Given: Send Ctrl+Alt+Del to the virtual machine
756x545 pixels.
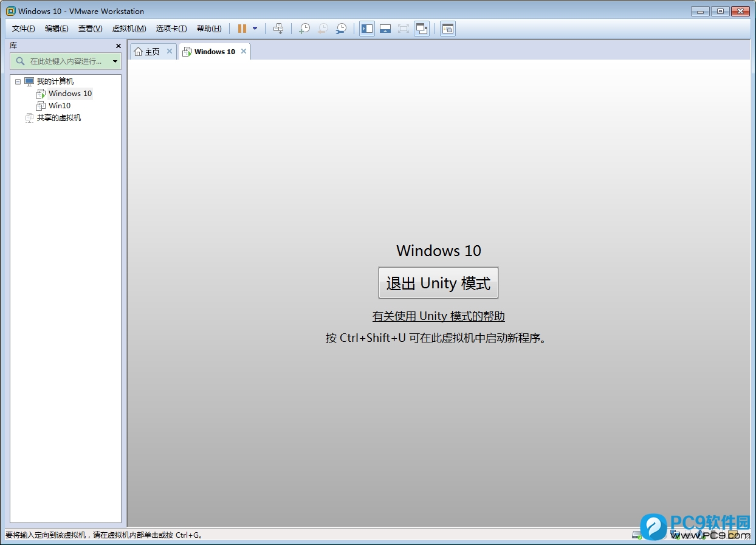Looking at the screenshot, I should [278, 29].
